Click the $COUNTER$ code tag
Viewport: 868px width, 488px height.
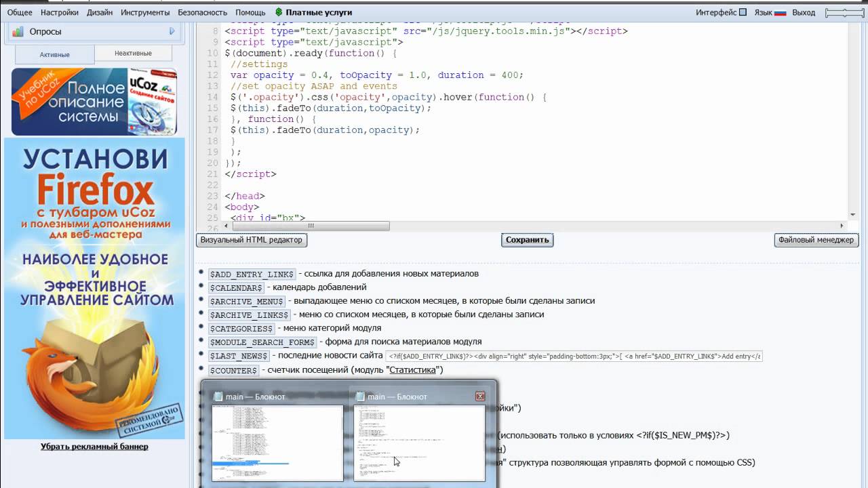233,369
